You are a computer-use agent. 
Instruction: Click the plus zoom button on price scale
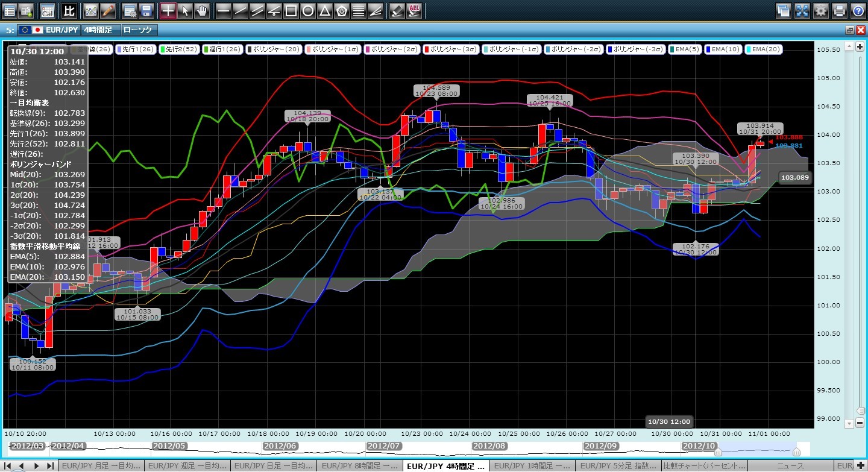point(860,46)
